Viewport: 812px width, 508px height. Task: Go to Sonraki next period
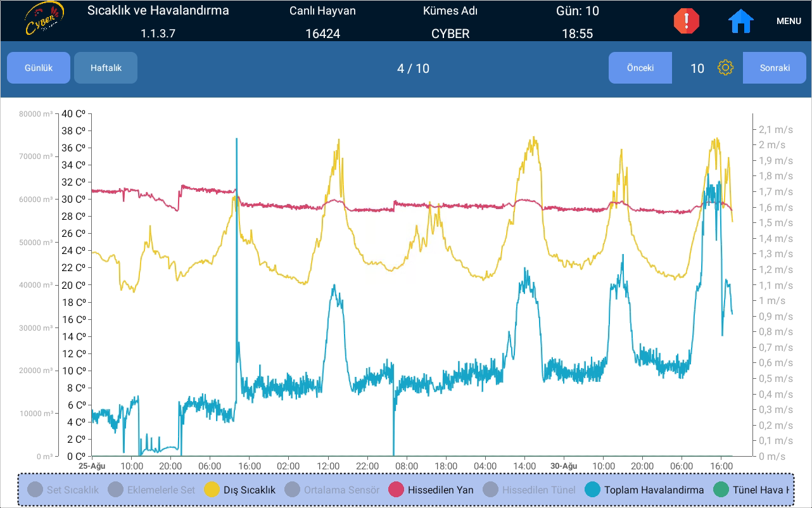[775, 68]
